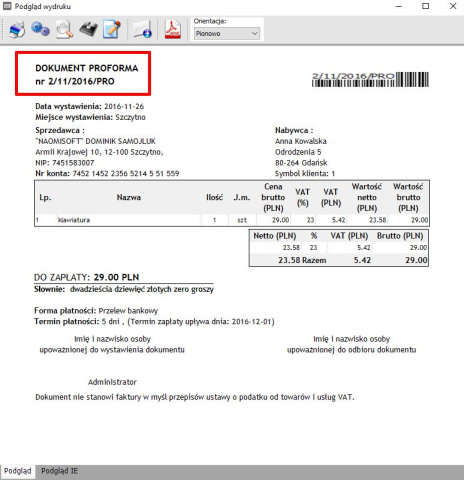
Task: Click buyer city 80-264 Gdańsk
Action: pyautogui.click(x=301, y=163)
